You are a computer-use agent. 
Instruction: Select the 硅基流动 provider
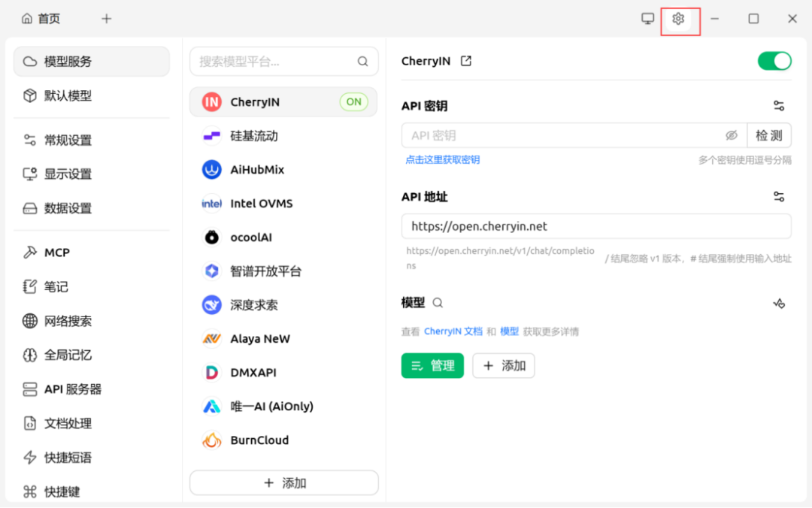(283, 136)
